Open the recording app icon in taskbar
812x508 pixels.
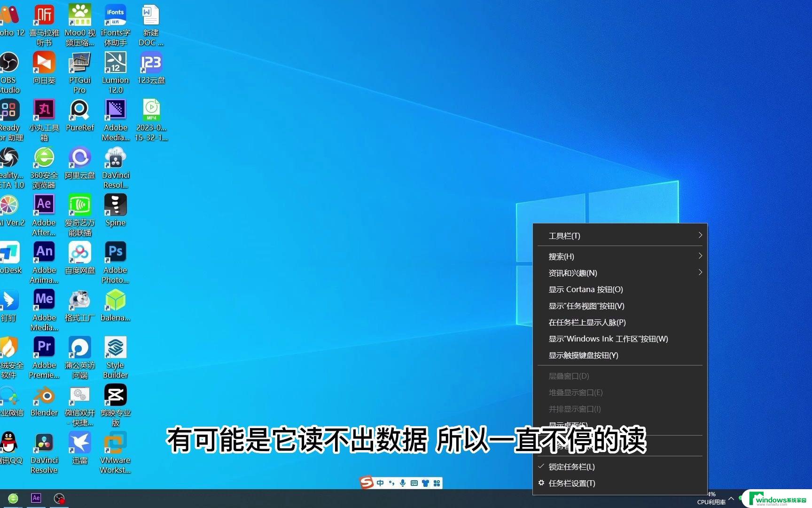59,498
